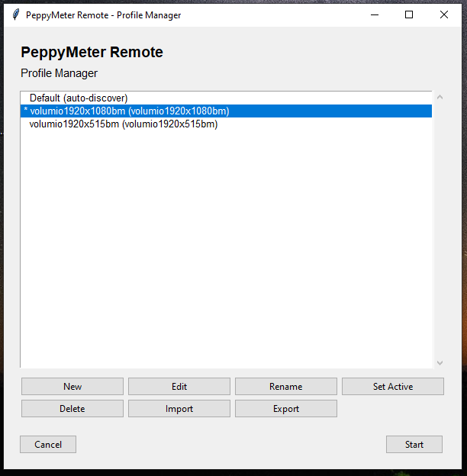
Task: Remove the profile using Delete
Action: (x=72, y=409)
